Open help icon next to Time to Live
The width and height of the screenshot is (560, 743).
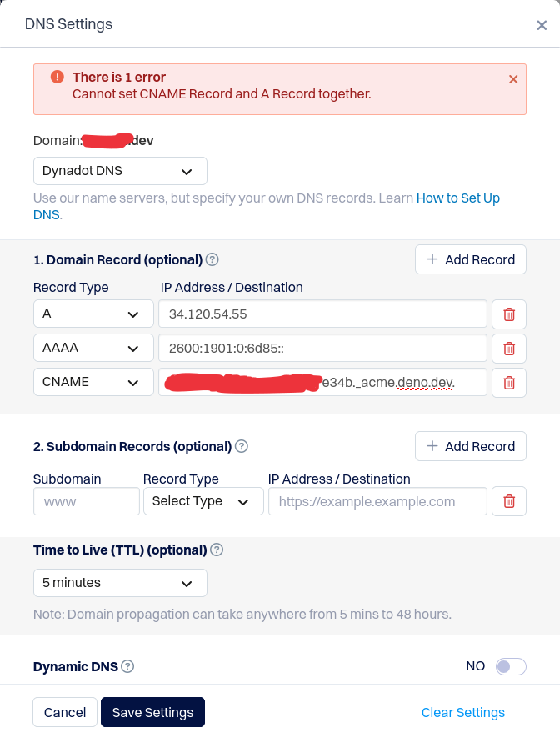point(217,550)
